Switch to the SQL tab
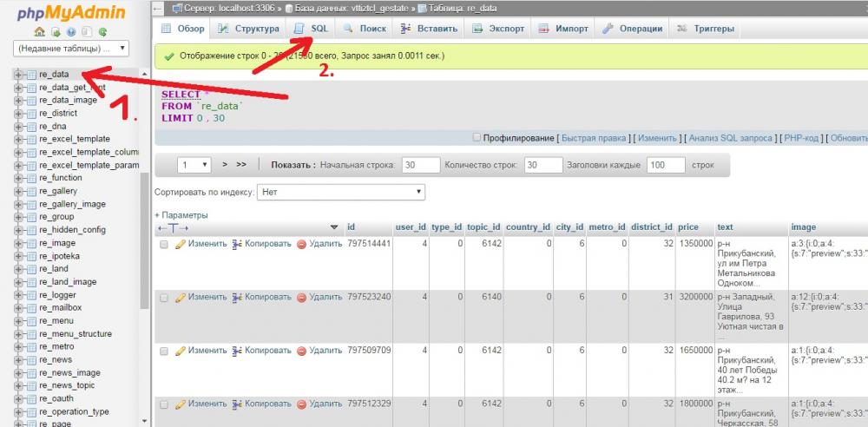Image resolution: width=868 pixels, height=427 pixels. pyautogui.click(x=312, y=29)
